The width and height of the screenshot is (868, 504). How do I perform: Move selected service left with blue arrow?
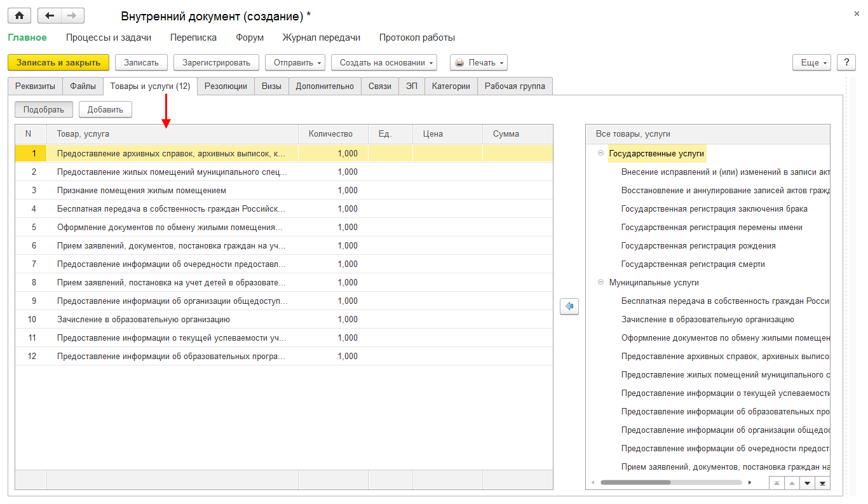pos(569,307)
